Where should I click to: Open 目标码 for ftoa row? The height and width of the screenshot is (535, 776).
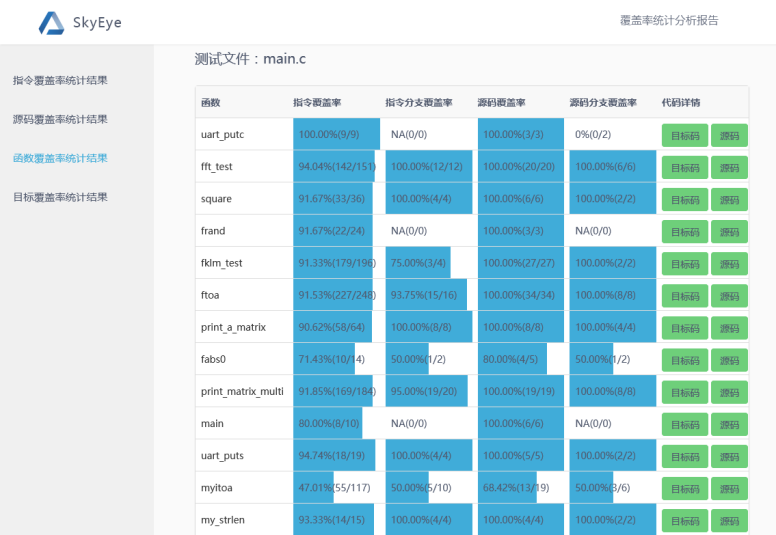click(x=685, y=296)
